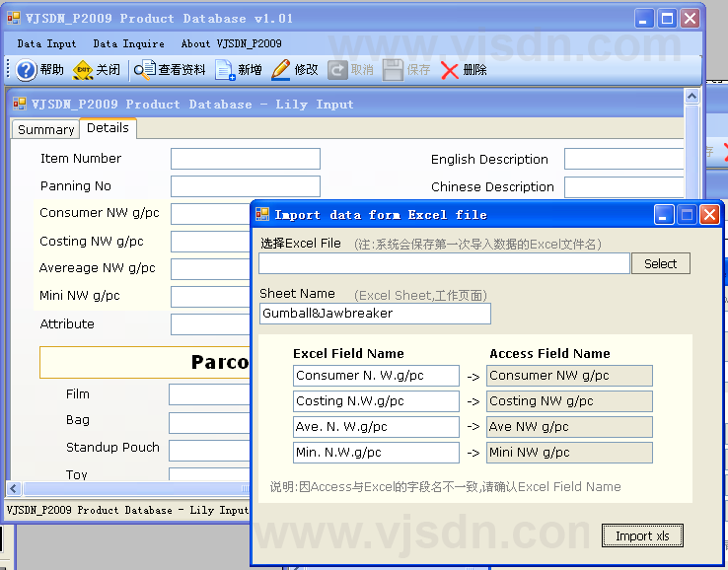Click the Exit (关闭) toolbar icon
728x570 pixels.
click(83, 70)
